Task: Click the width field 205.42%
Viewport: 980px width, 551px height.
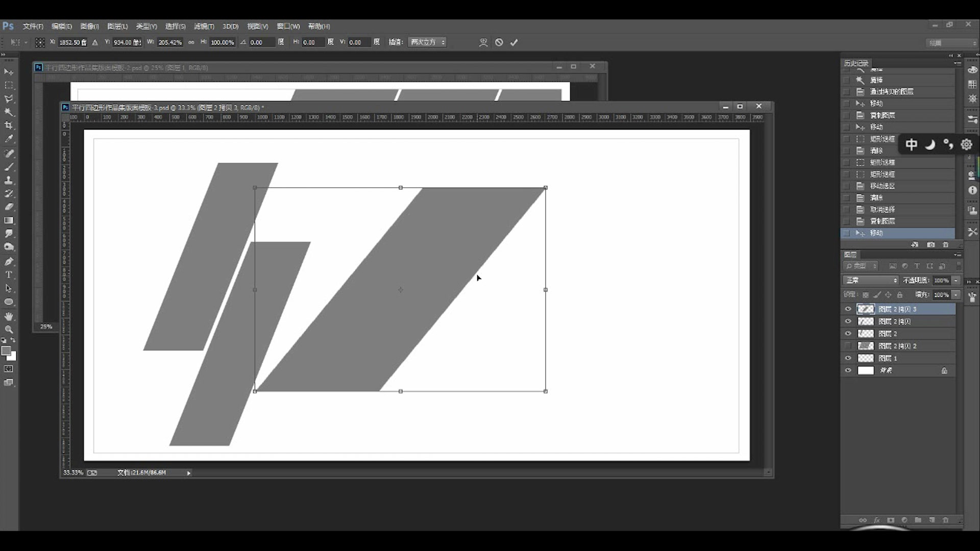Action: pyautogui.click(x=170, y=42)
